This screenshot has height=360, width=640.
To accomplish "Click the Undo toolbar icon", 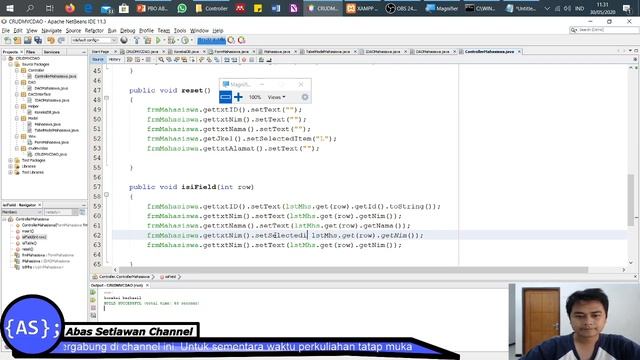I will (51, 40).
